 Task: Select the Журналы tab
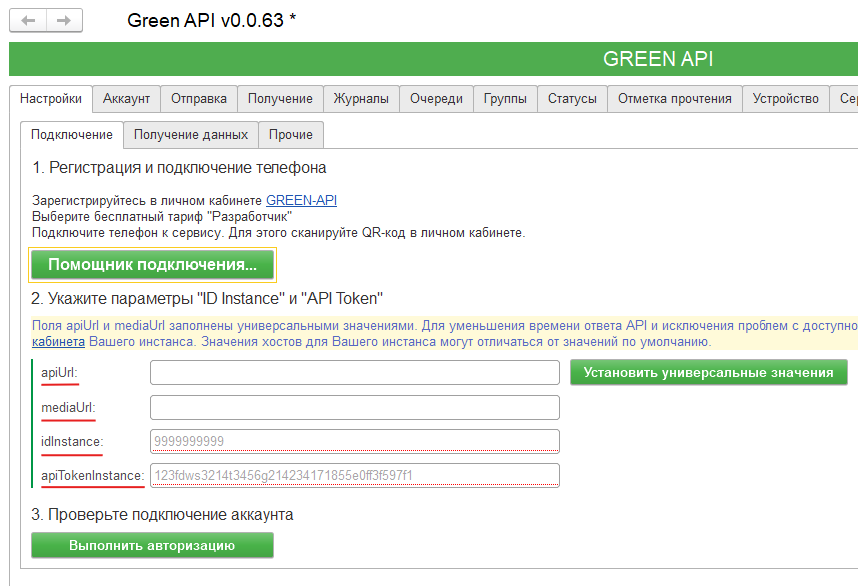[361, 99]
